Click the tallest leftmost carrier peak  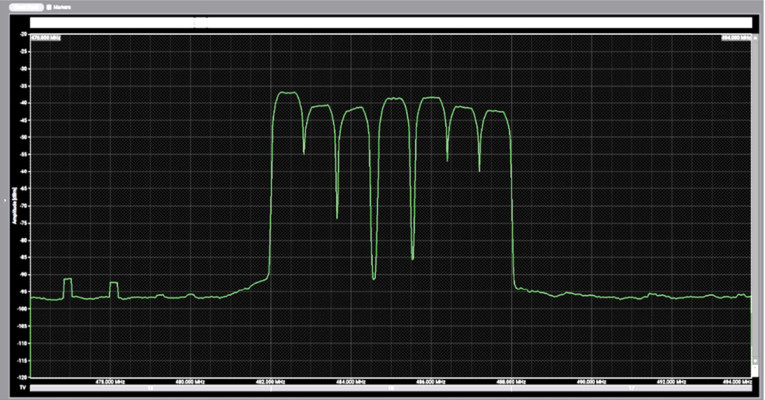point(287,93)
